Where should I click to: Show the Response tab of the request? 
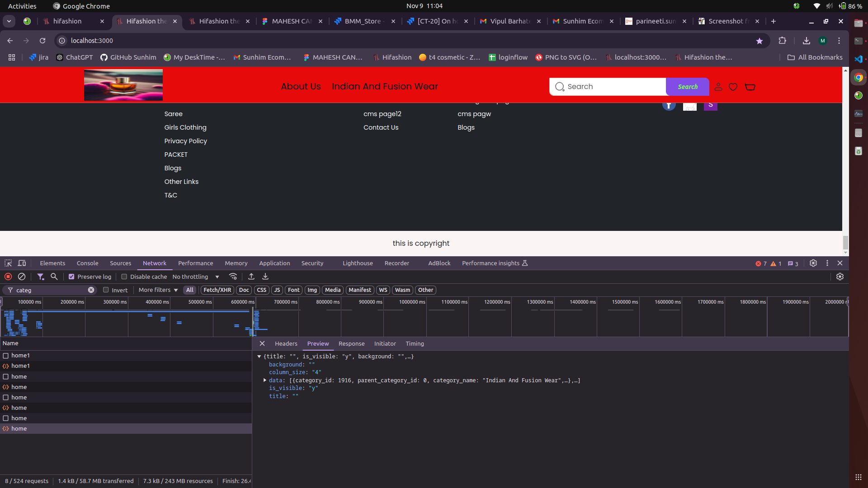point(351,344)
